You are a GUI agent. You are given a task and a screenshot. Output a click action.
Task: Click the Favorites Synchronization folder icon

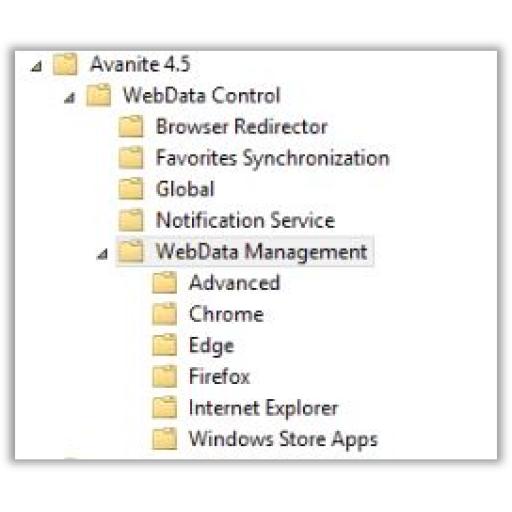131,158
